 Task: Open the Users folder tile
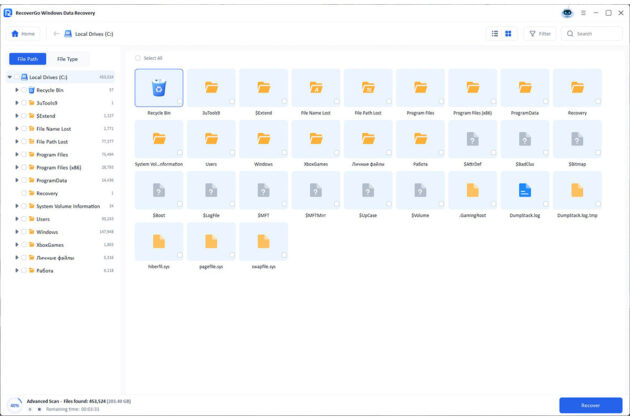(211, 139)
